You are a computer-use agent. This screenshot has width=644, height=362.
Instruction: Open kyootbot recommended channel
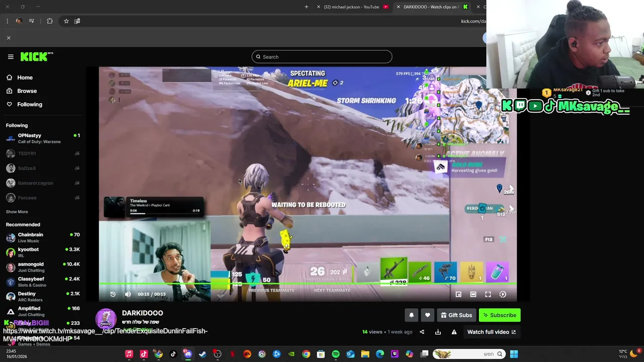pos(43,252)
